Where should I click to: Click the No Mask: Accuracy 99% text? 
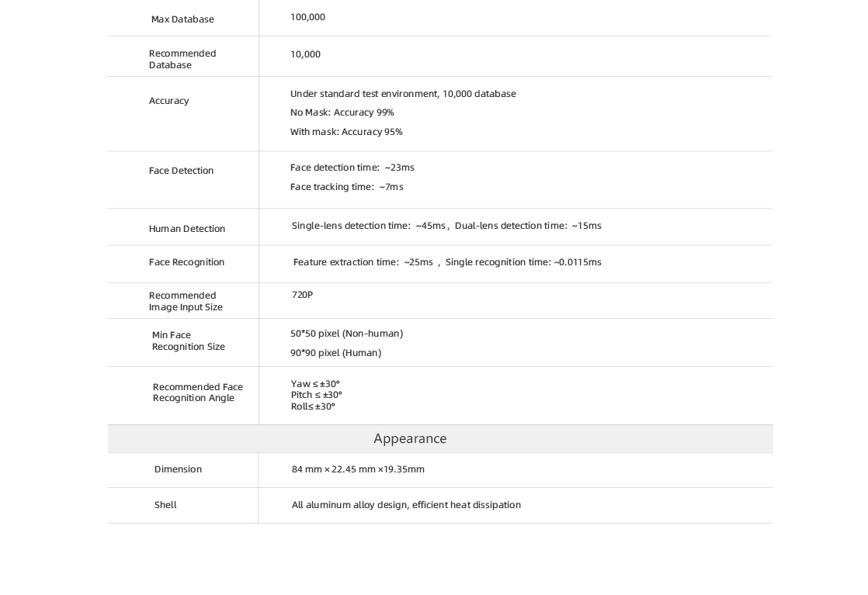click(342, 112)
